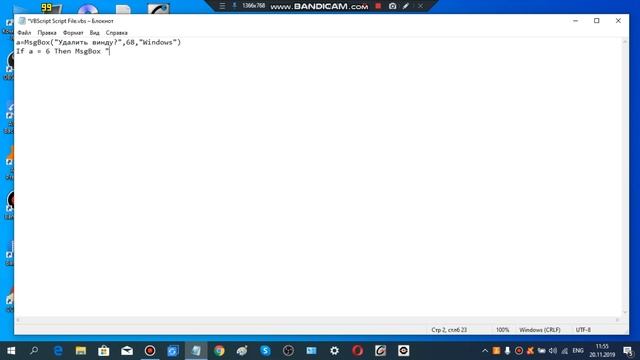Launch Opera browser from the taskbar
Image resolution: width=640 pixels, height=360 pixels.
[358, 351]
